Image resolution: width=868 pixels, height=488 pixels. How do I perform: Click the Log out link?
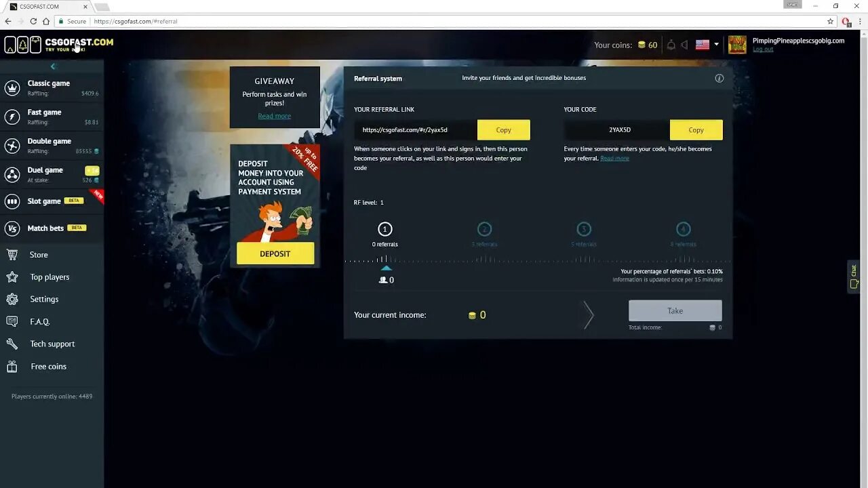763,49
